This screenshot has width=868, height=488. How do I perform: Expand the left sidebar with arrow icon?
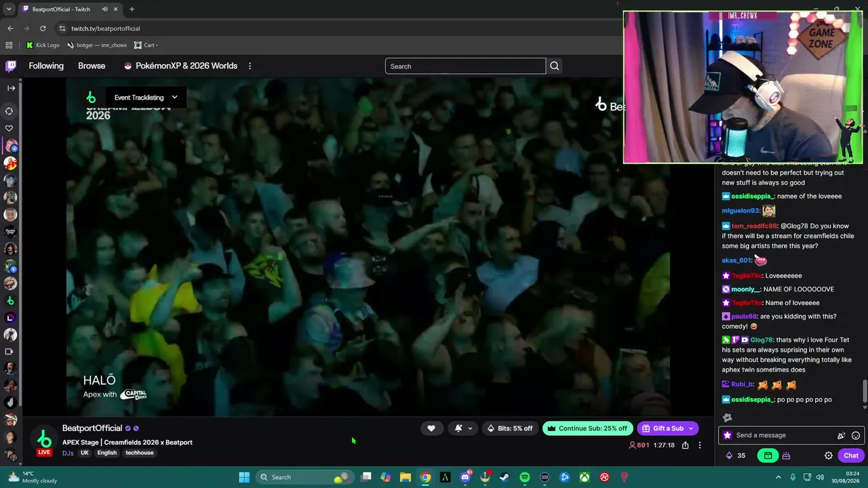(11, 88)
